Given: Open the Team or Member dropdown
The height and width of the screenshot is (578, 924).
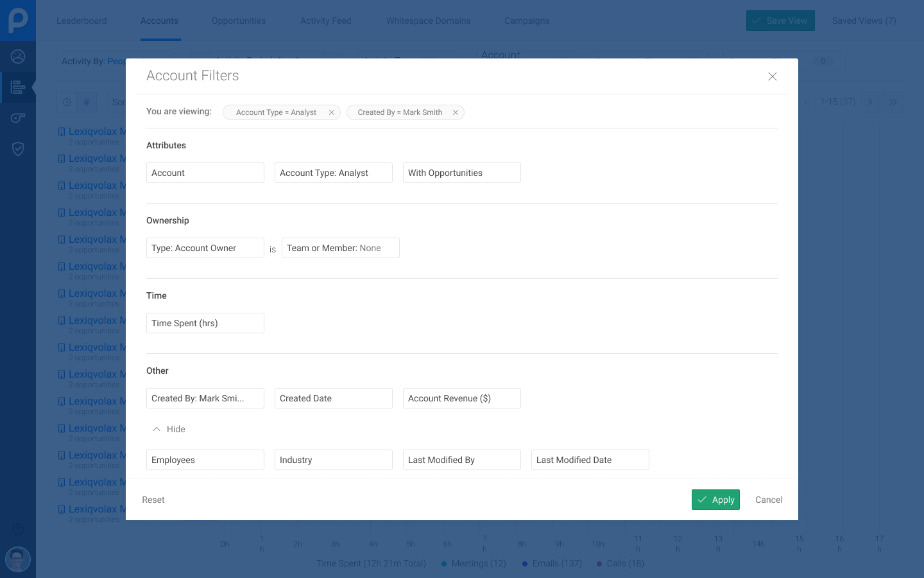Looking at the screenshot, I should (x=340, y=248).
